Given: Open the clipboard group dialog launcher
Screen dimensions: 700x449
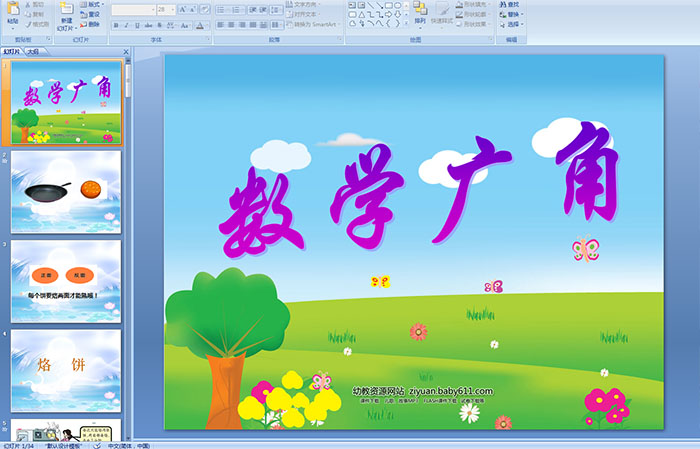Looking at the screenshot, I should click(49, 40).
